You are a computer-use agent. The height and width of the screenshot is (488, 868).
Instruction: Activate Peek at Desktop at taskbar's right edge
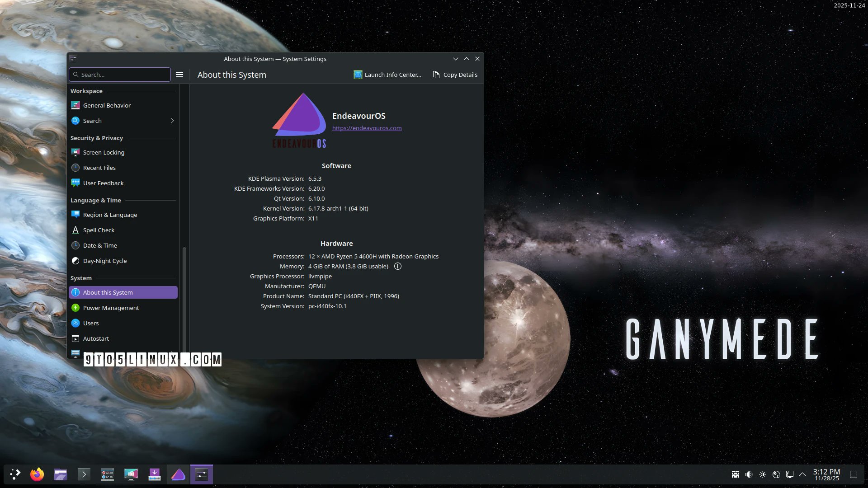853,474
